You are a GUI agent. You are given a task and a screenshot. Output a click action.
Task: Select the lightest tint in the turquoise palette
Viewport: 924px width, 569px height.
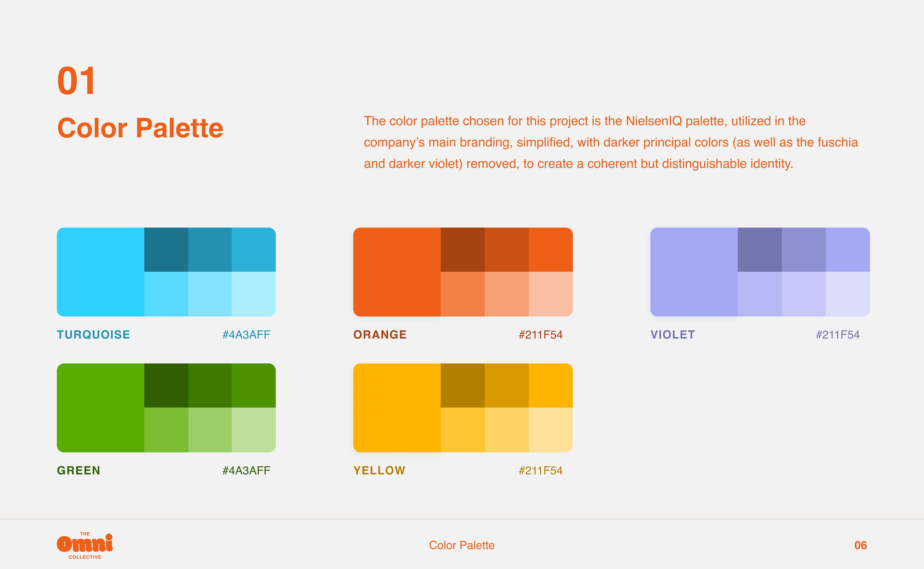[x=253, y=294]
